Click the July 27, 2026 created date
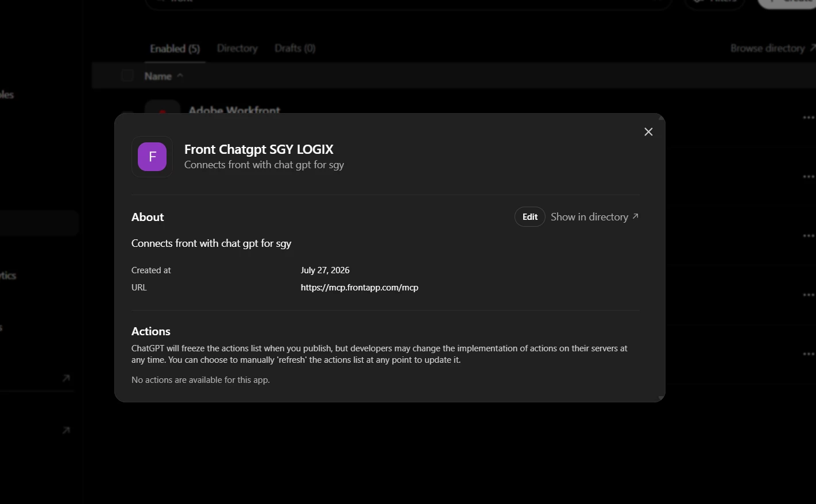816x504 pixels. click(325, 270)
